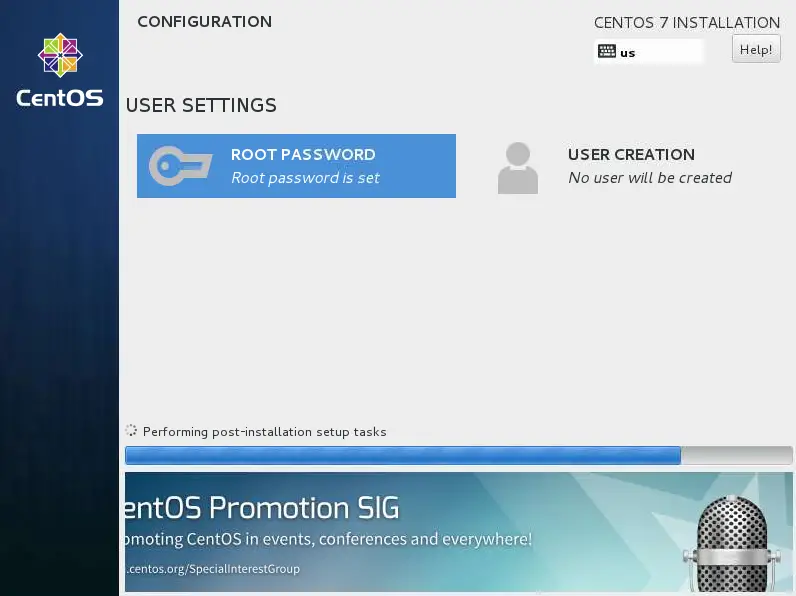
Task: Click the centos.org/SpecialInterestGroup link text
Action: click(212, 569)
